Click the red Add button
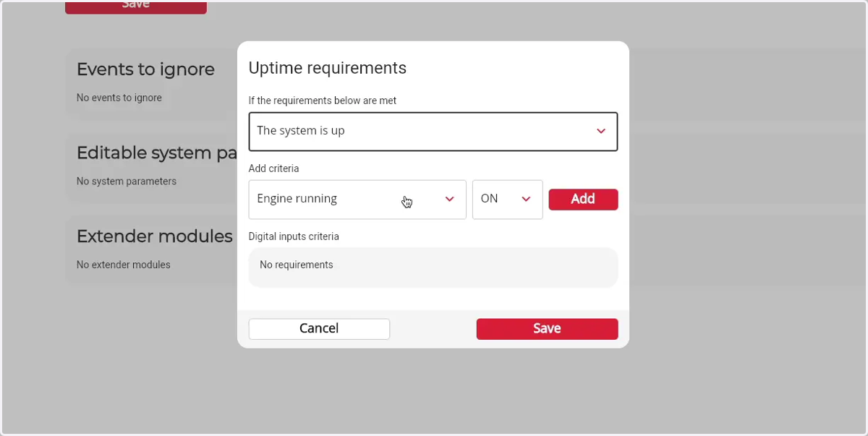 pos(583,200)
